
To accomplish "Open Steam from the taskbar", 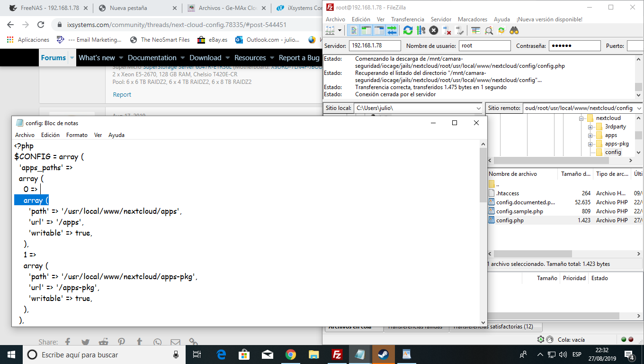I will [x=383, y=355].
